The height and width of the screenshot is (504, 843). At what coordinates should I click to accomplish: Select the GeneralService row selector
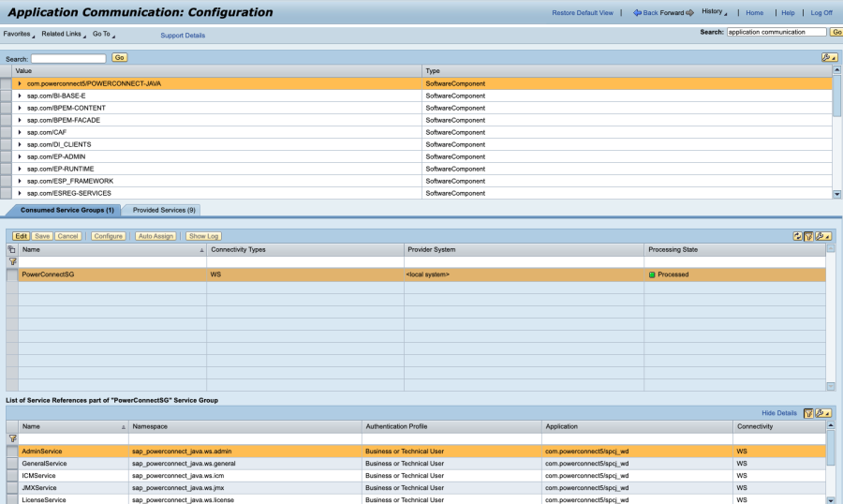click(x=12, y=463)
